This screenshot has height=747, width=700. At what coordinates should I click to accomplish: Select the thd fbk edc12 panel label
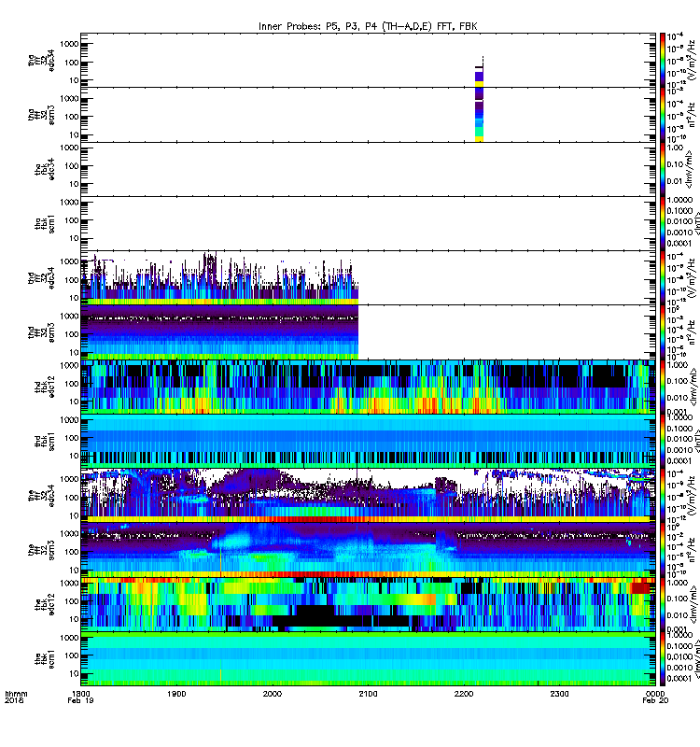(x=45, y=387)
